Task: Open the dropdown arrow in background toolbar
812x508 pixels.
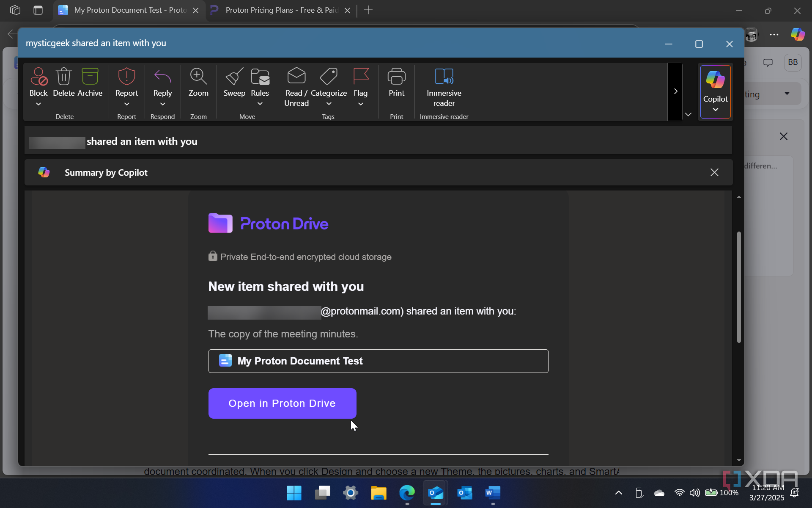Action: coord(787,94)
